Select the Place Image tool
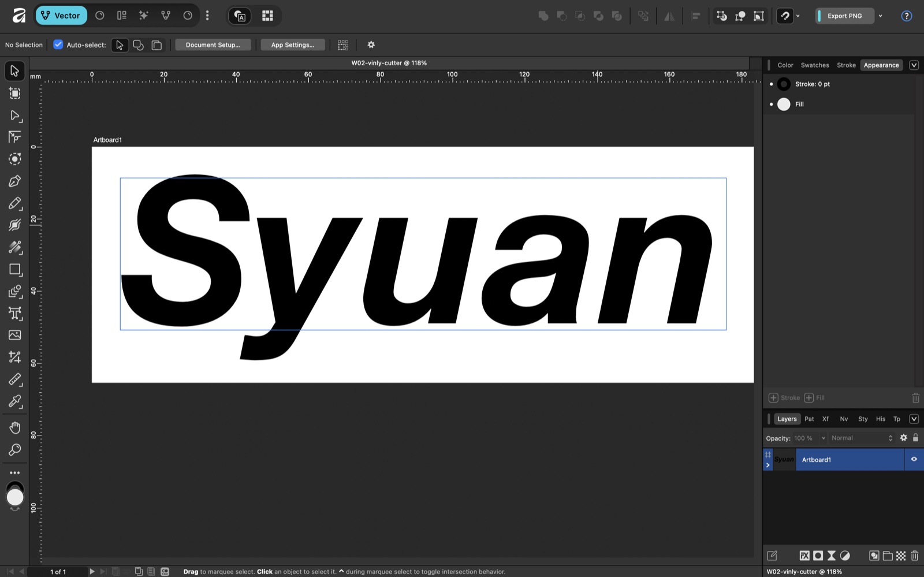The width and height of the screenshot is (924, 577). point(15,335)
